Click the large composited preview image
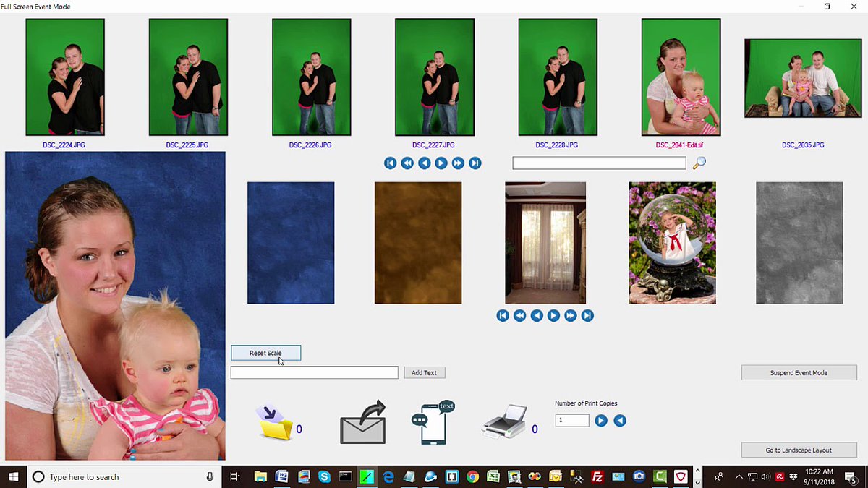The image size is (868, 488). pyautogui.click(x=115, y=306)
